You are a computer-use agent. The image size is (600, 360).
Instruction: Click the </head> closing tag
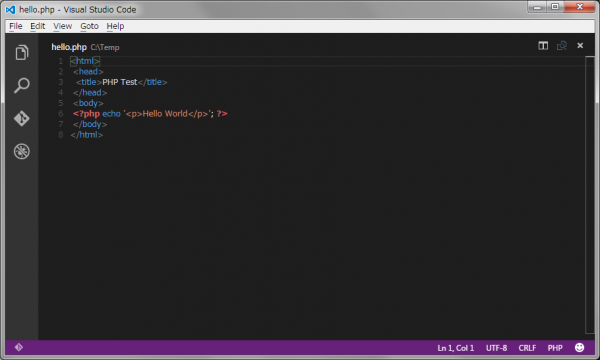[x=90, y=93]
